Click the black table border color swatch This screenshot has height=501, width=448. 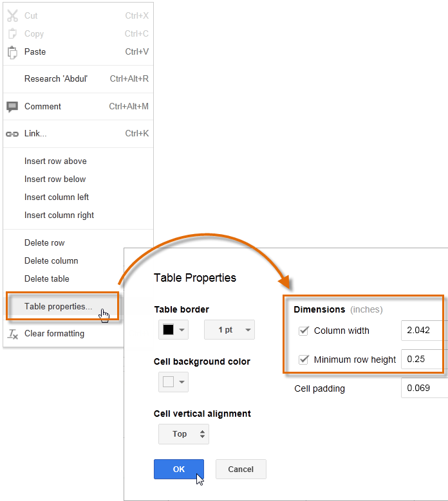click(x=168, y=329)
